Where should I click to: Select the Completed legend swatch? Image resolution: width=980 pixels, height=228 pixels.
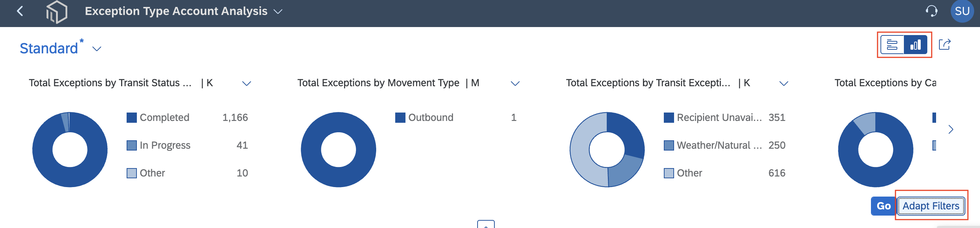click(132, 118)
